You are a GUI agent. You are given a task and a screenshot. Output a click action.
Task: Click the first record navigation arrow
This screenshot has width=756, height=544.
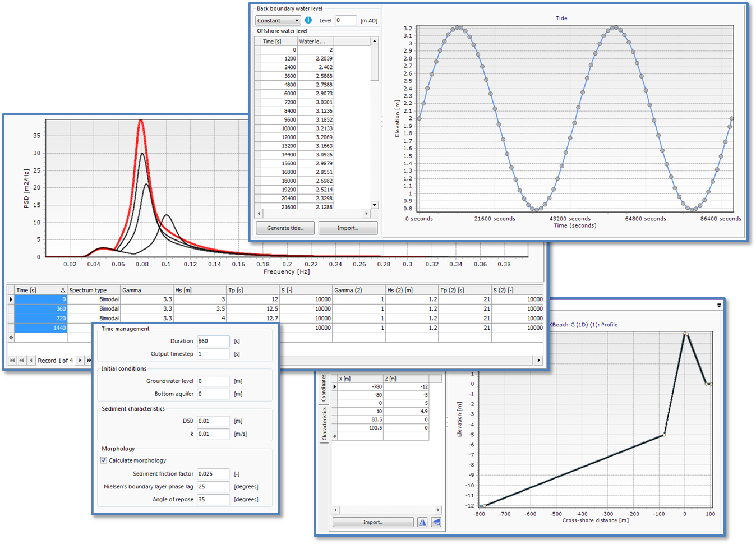[x=12, y=360]
